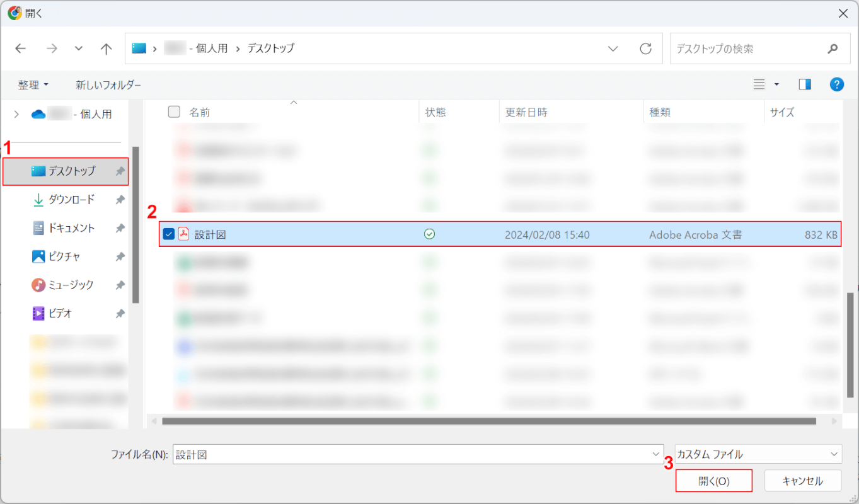Click 開く(O) button

(714, 481)
